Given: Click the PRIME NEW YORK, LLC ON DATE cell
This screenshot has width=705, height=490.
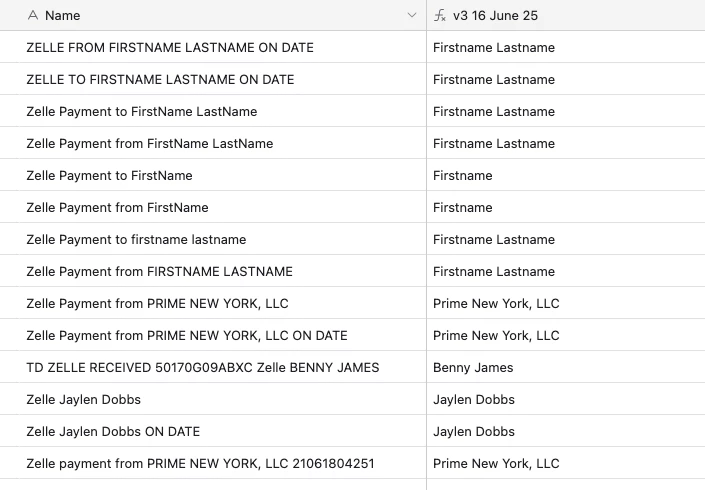Looking at the screenshot, I should click(223, 335).
